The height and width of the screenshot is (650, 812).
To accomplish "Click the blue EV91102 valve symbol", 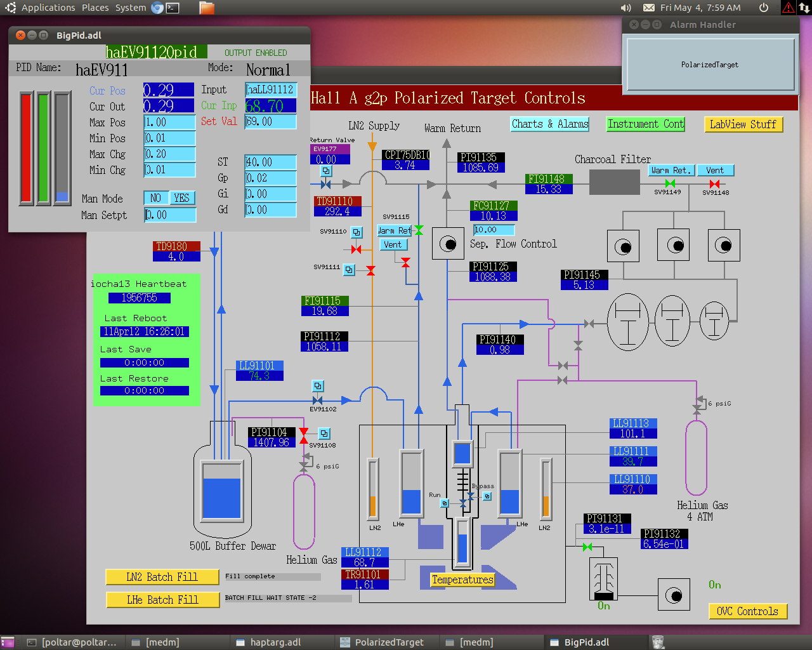I will (x=317, y=401).
